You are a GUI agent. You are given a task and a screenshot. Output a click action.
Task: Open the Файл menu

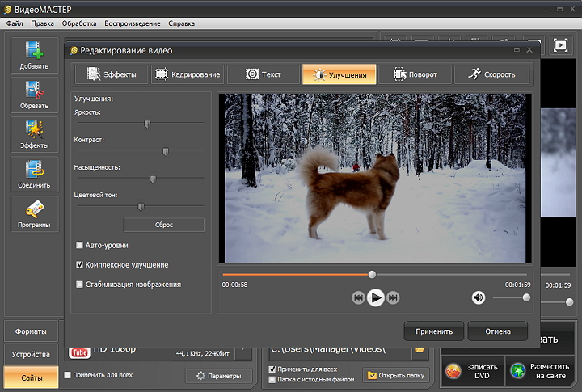[x=15, y=23]
